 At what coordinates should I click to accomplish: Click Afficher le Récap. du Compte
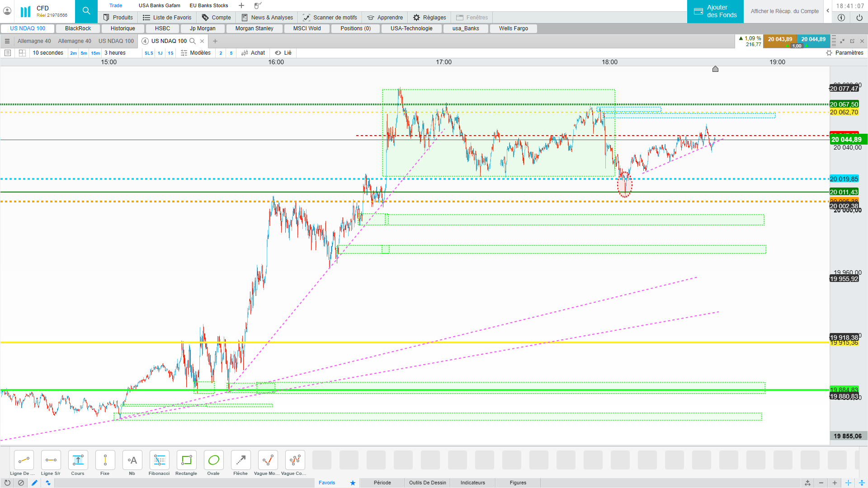[x=784, y=11]
